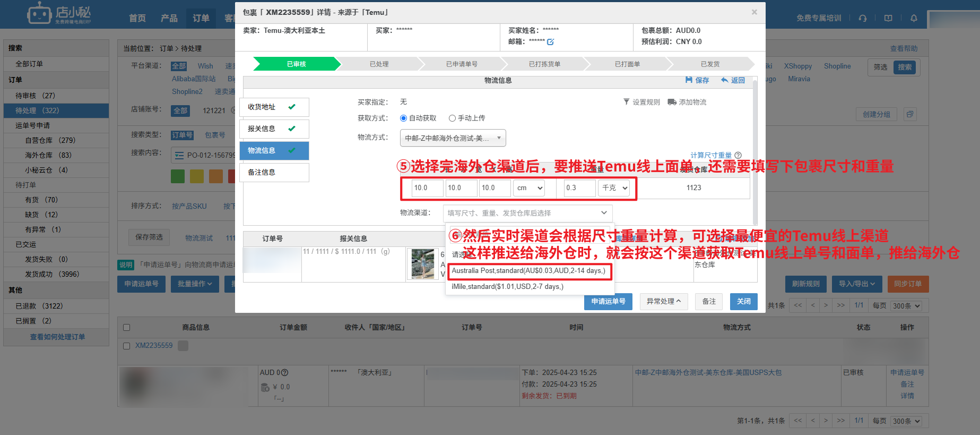
Task: Click 计算尺寸重量 link
Action: pos(711,155)
